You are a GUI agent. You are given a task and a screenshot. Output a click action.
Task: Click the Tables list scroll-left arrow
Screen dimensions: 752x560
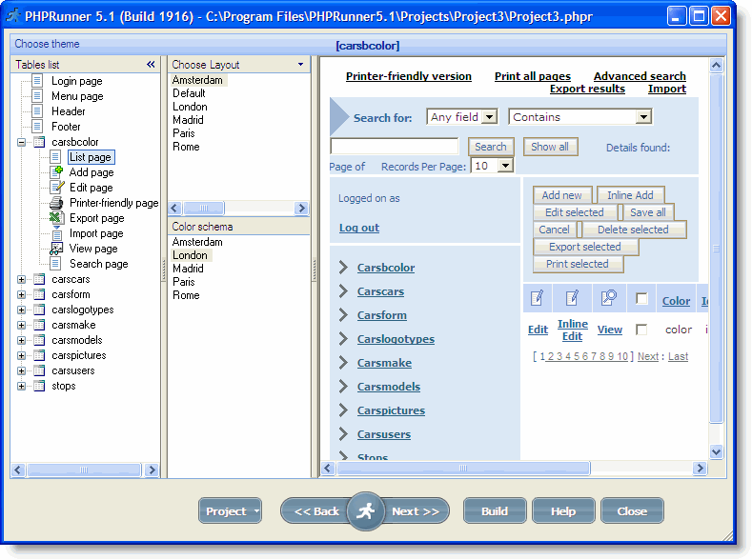(x=18, y=470)
